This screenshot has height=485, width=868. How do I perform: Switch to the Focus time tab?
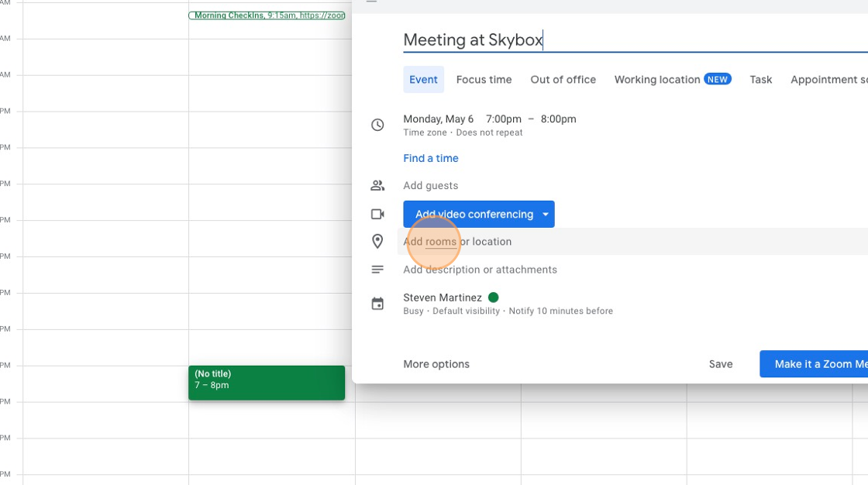click(x=484, y=80)
